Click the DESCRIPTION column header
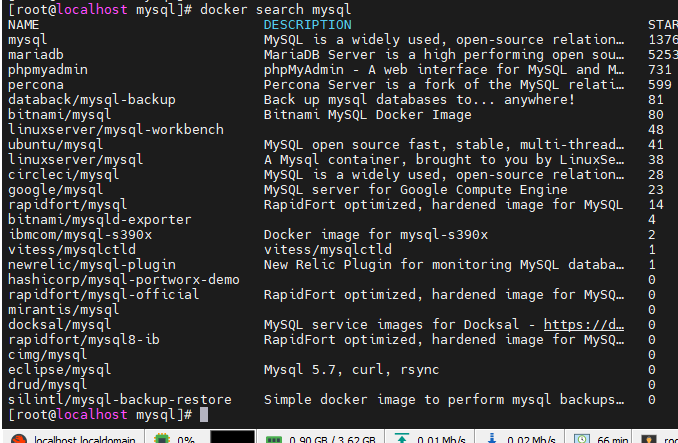Screen dimensions: 678x443 (x=307, y=25)
